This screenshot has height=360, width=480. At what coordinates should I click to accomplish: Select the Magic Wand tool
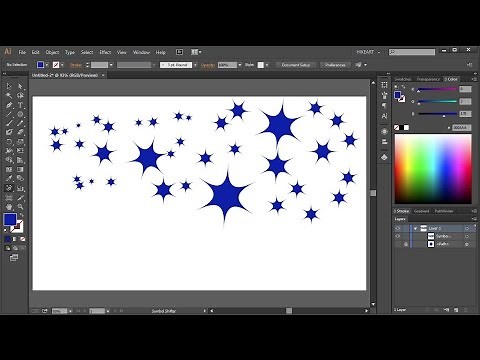(x=9, y=96)
